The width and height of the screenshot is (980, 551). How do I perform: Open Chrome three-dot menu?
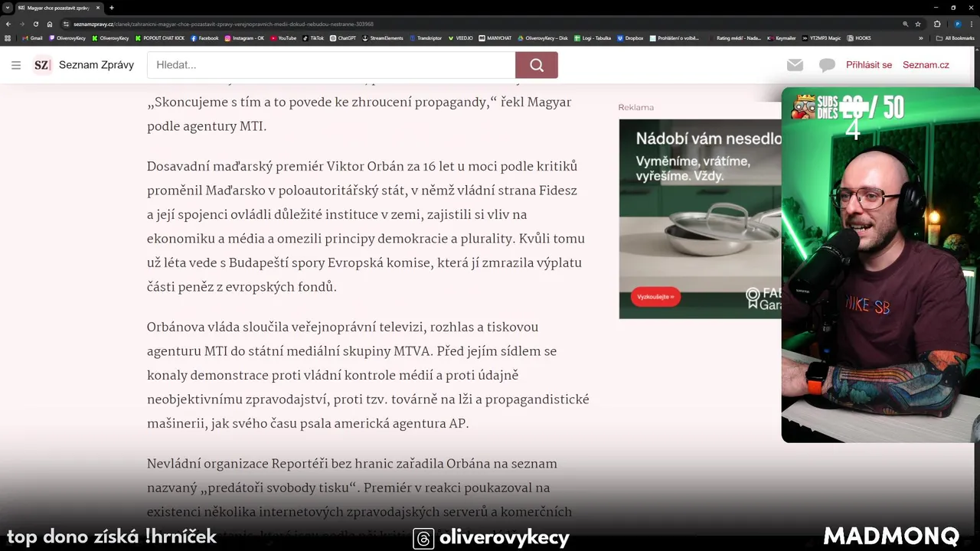pyautogui.click(x=972, y=24)
